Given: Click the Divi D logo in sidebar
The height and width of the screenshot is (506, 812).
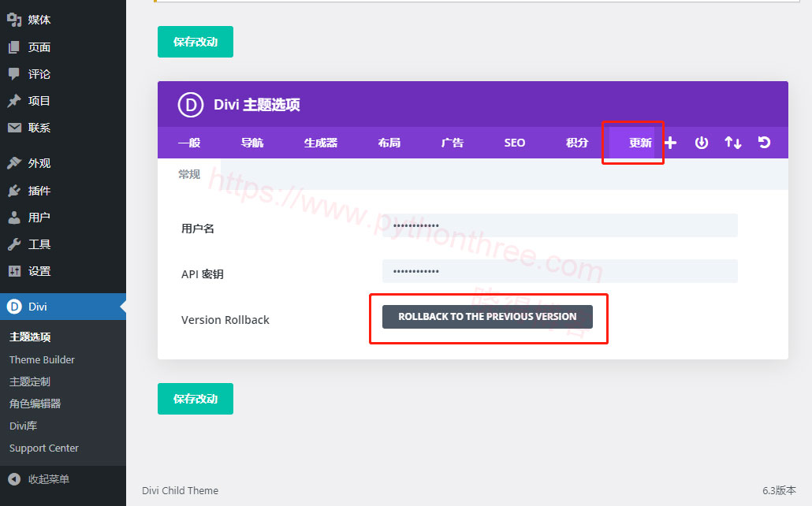Looking at the screenshot, I should [x=14, y=307].
